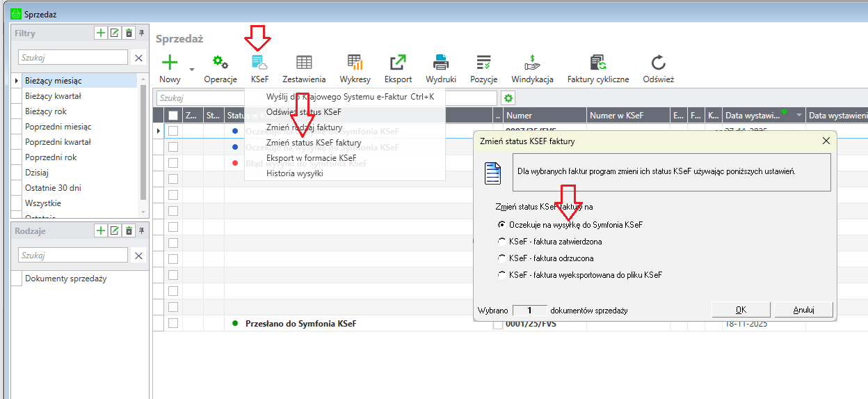Select 'KSeF - faktura odrzucona' radio option

click(502, 258)
